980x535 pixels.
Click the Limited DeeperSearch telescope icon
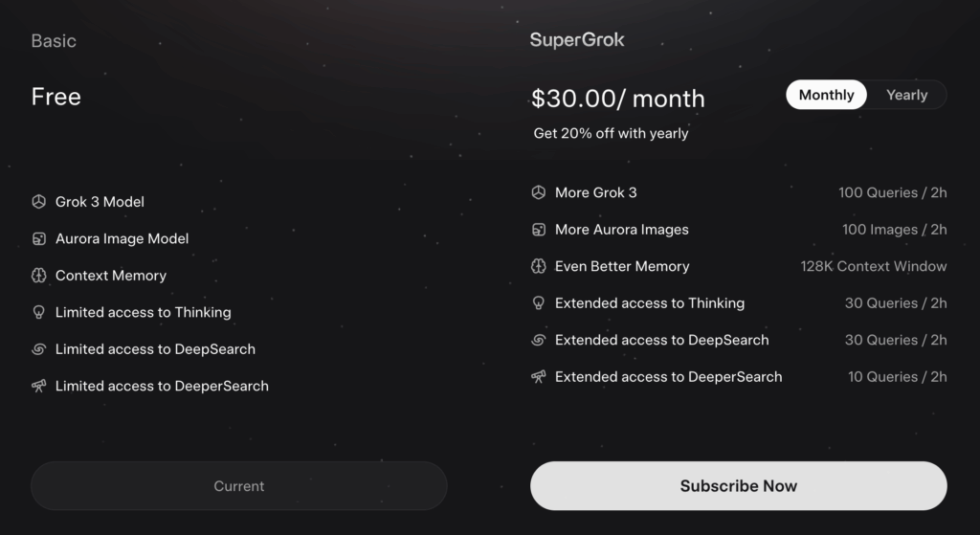click(x=38, y=387)
